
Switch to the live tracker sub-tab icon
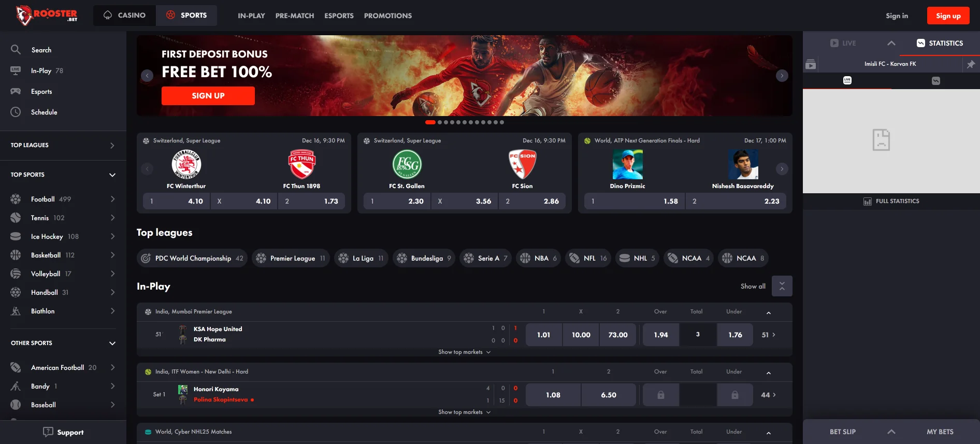[x=847, y=80]
